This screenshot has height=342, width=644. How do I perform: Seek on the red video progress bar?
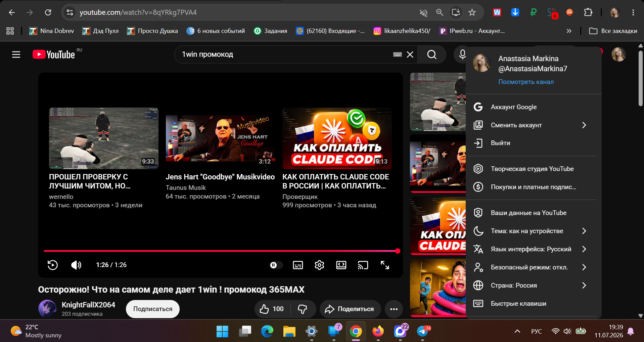click(x=221, y=251)
